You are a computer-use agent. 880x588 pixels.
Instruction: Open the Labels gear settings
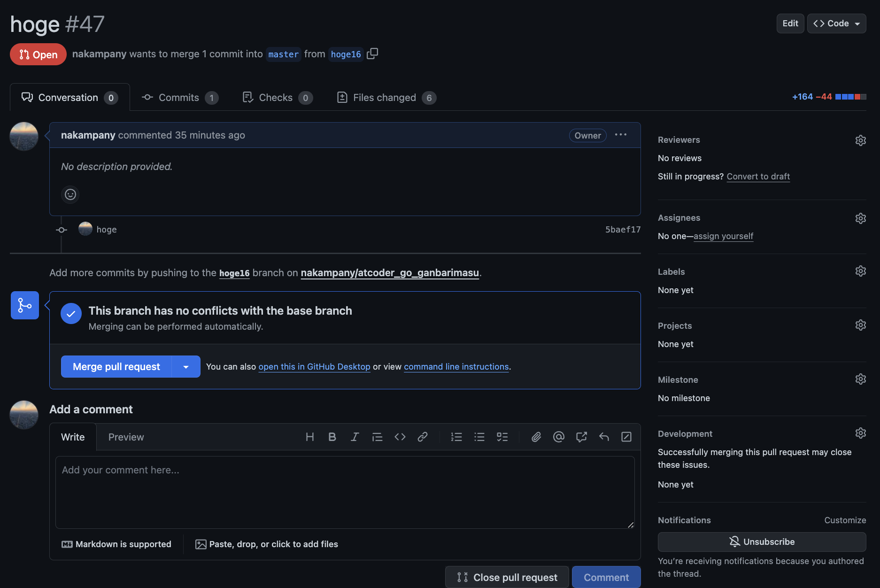point(860,271)
